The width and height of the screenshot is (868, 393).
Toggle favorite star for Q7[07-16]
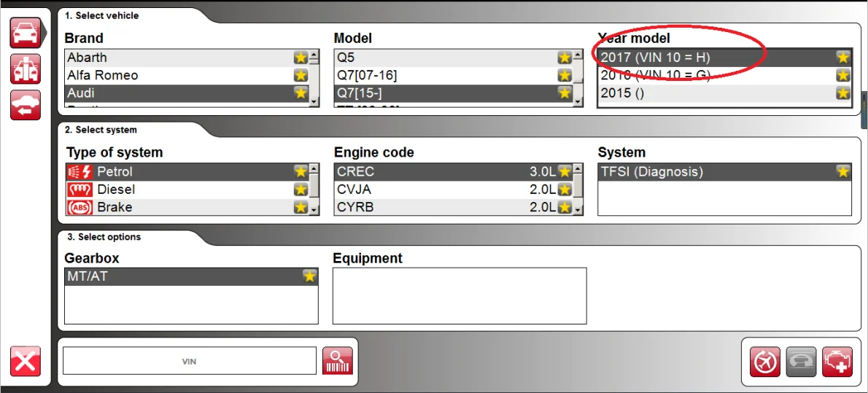[x=564, y=75]
